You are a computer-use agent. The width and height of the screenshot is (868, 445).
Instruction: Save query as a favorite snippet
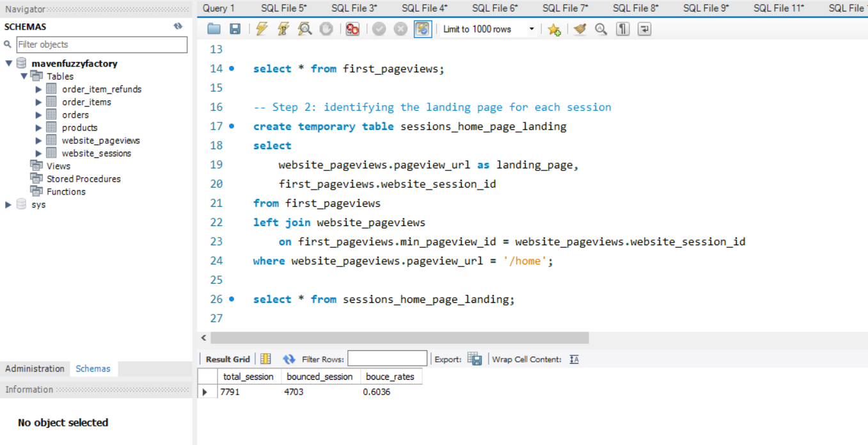554,29
